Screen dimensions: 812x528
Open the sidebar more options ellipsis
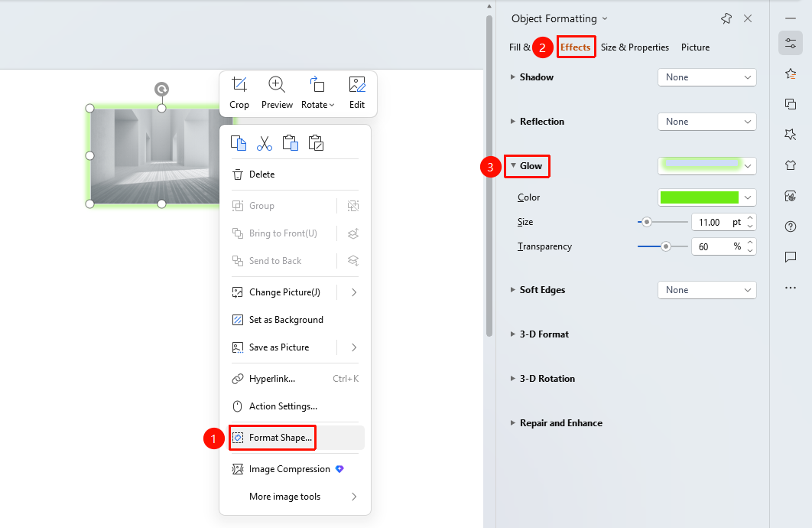point(791,288)
